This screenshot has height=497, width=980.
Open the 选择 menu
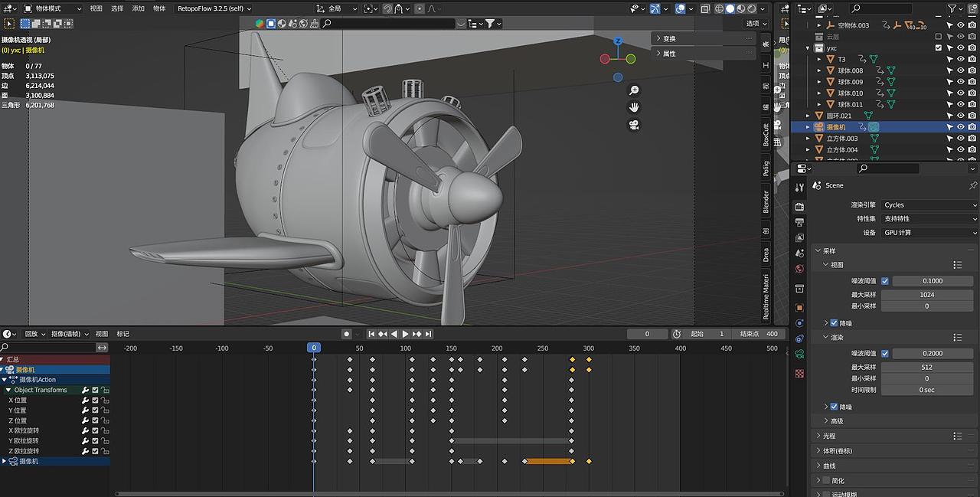tap(117, 8)
